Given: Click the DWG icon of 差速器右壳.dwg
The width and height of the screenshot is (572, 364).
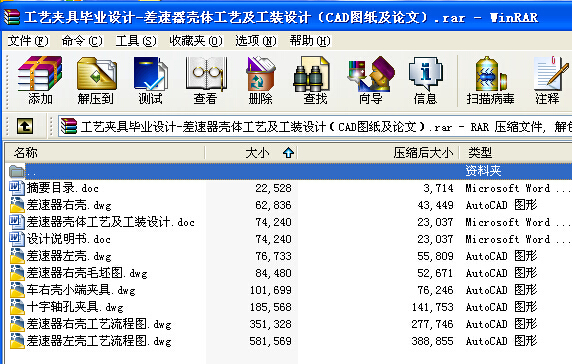Looking at the screenshot, I should point(17,205).
